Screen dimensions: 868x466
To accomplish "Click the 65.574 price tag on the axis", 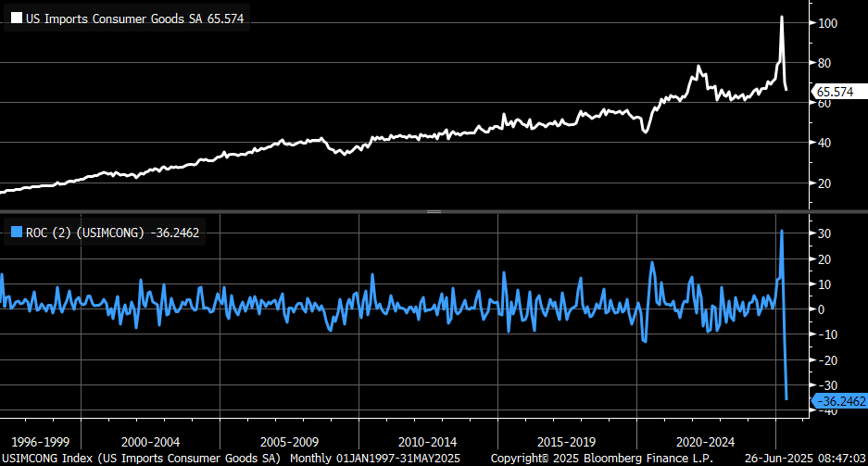I will [840, 92].
